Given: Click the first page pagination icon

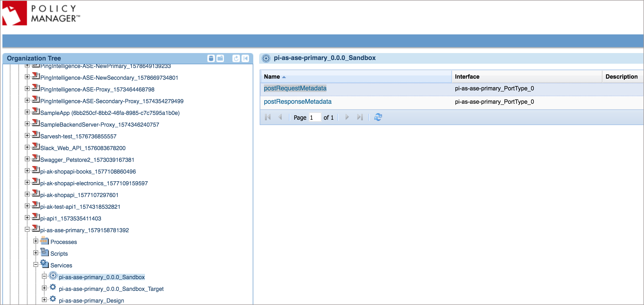Looking at the screenshot, I should pos(268,117).
